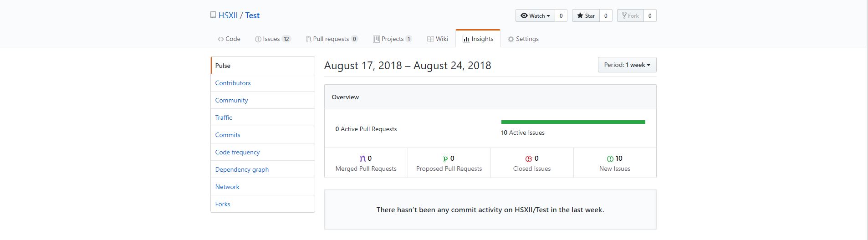Open the Issues tab
The image size is (868, 240).
pos(272,39)
